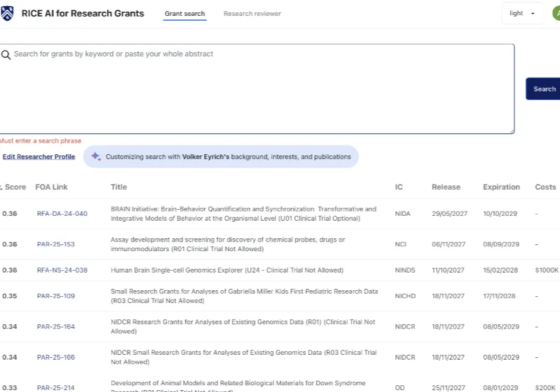Open FOA link PAR-25-166
The height and width of the screenshot is (392, 560).
point(56,357)
